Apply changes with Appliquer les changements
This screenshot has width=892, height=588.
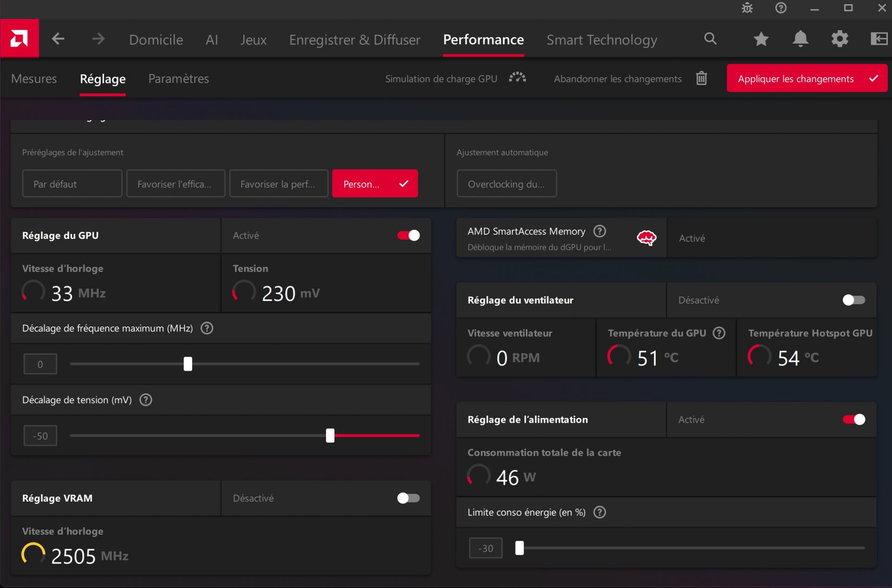pos(807,78)
